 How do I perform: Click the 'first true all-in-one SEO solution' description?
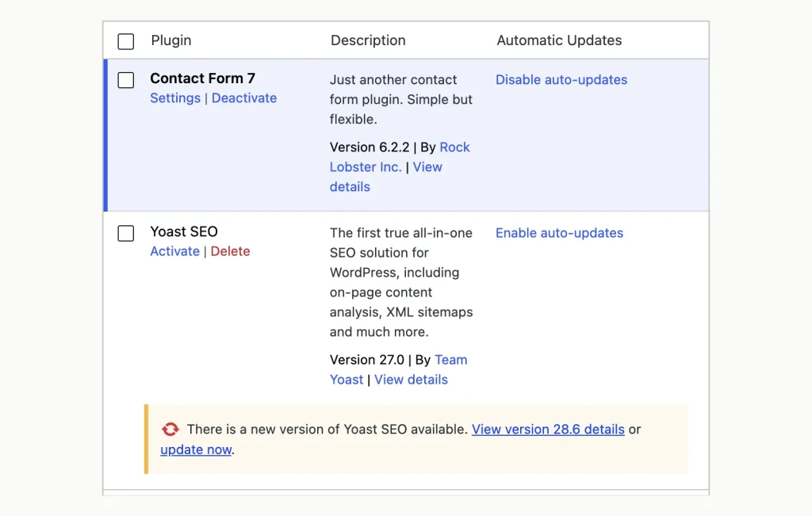401,282
